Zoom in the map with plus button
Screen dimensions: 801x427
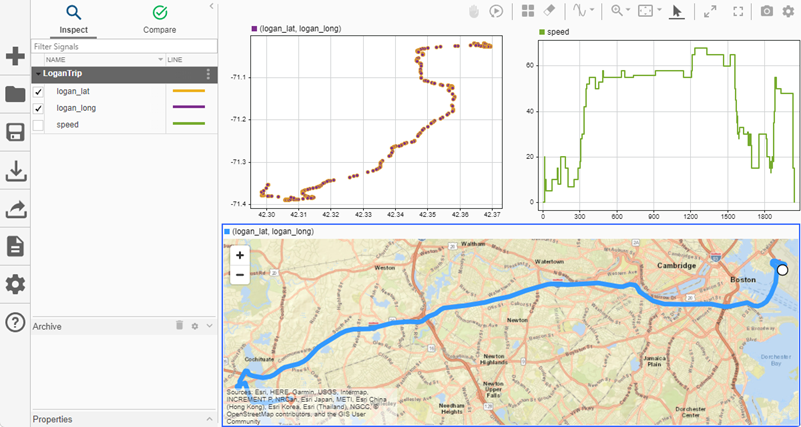(240, 255)
